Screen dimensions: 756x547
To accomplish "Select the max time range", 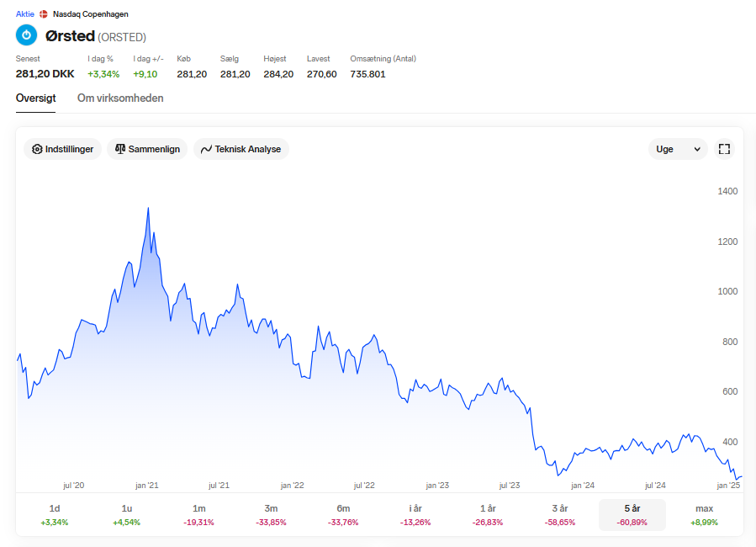I will click(705, 515).
